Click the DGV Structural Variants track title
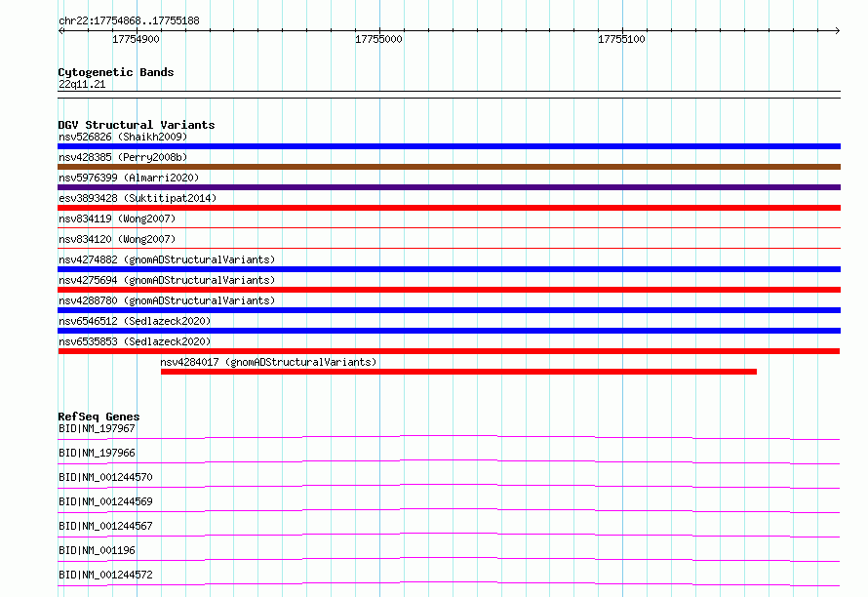The width and height of the screenshot is (868, 597). (x=137, y=125)
